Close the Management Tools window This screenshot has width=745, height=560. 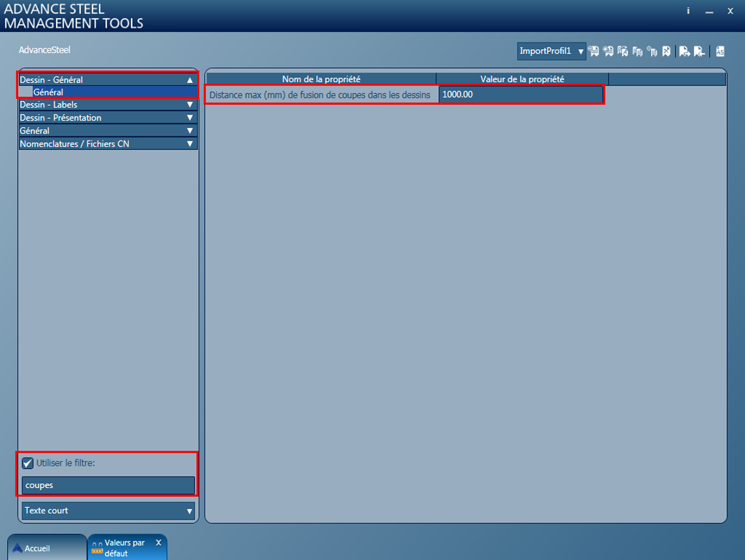pyautogui.click(x=730, y=11)
